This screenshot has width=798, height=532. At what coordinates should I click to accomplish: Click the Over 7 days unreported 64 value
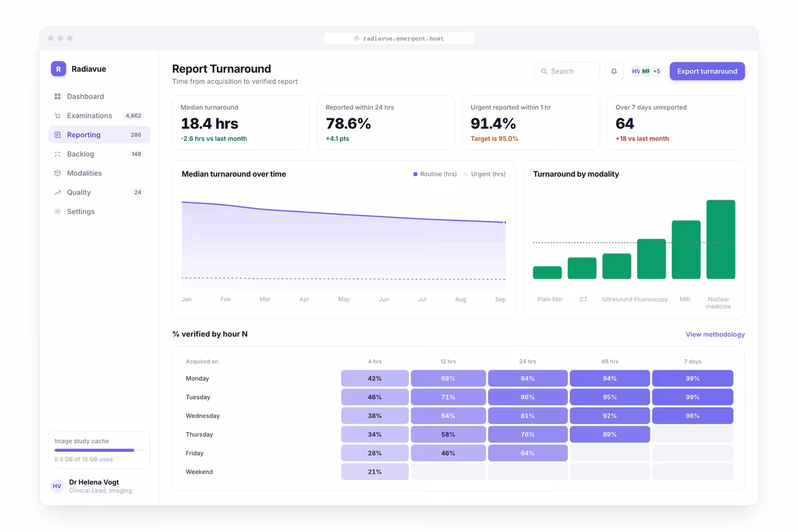click(x=625, y=124)
